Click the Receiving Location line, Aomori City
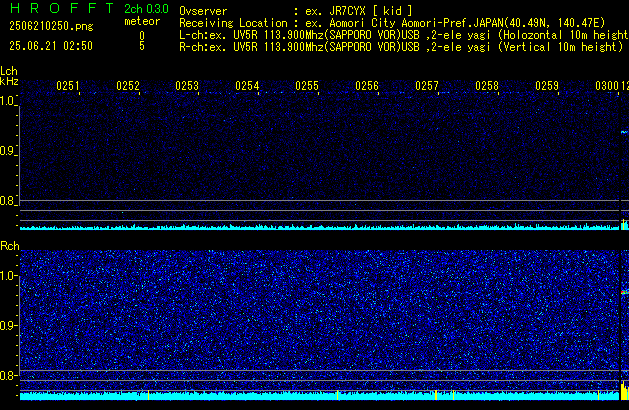 coord(392,23)
